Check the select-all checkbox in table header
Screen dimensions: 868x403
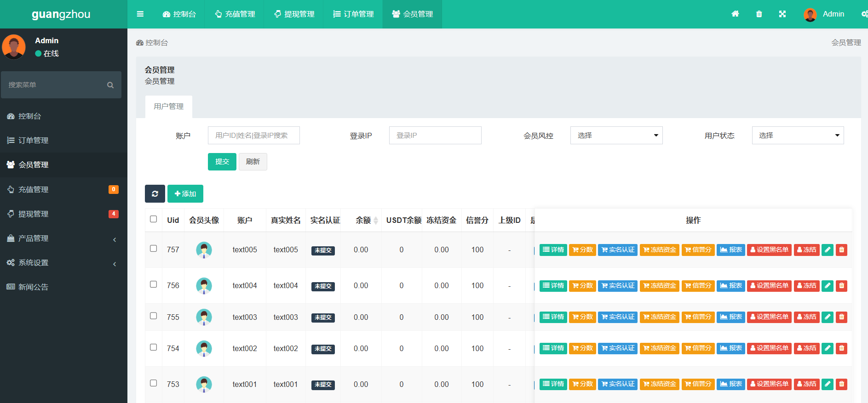(154, 219)
